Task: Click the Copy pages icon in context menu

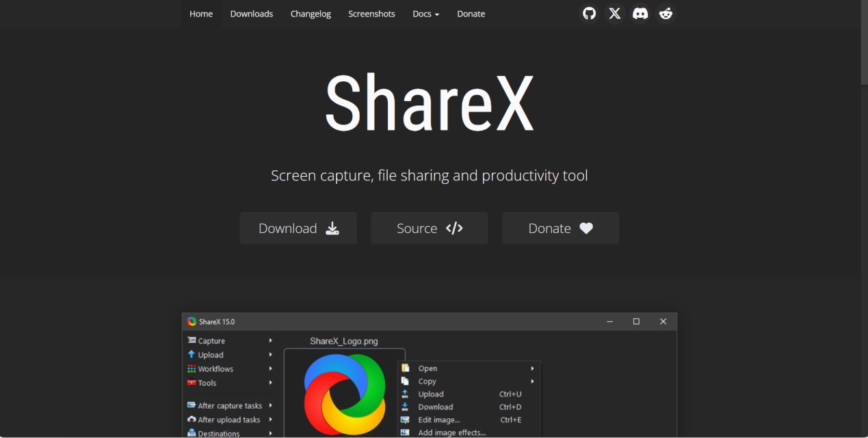Action: click(x=405, y=381)
